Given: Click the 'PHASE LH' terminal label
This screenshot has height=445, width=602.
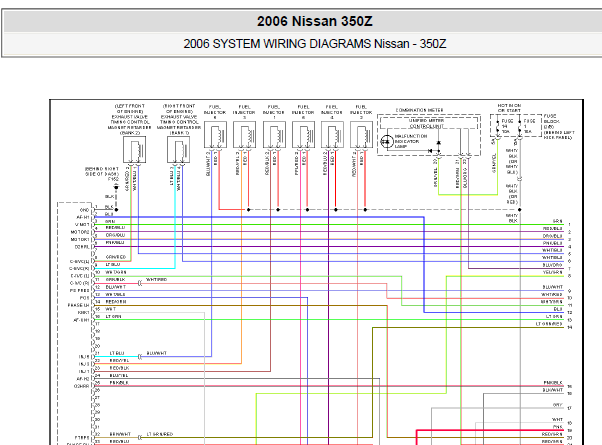Looking at the screenshot, I should pyautogui.click(x=78, y=305).
